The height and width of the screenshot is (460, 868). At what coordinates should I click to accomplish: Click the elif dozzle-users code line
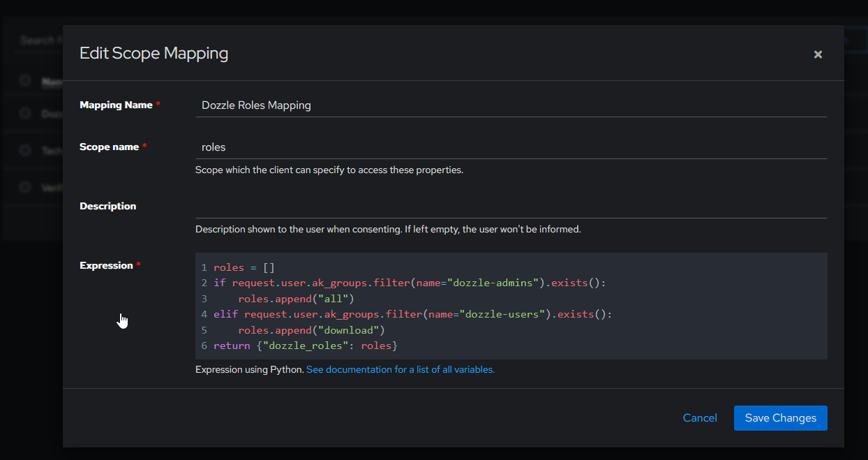412,315
